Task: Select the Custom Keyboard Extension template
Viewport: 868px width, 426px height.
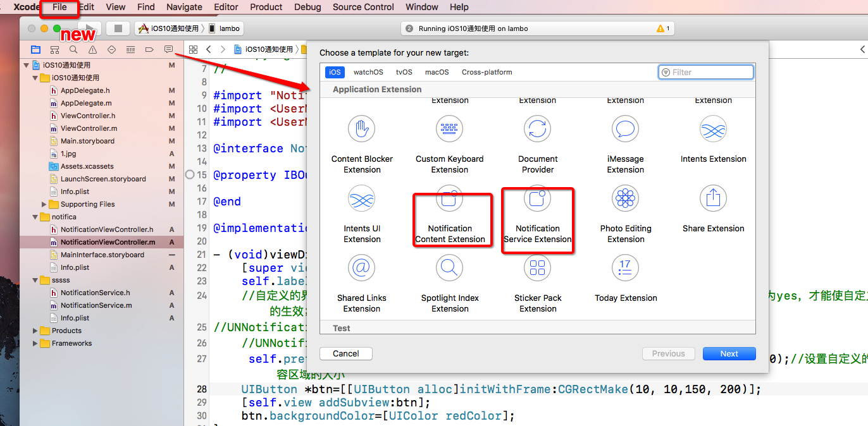Action: pyautogui.click(x=450, y=145)
